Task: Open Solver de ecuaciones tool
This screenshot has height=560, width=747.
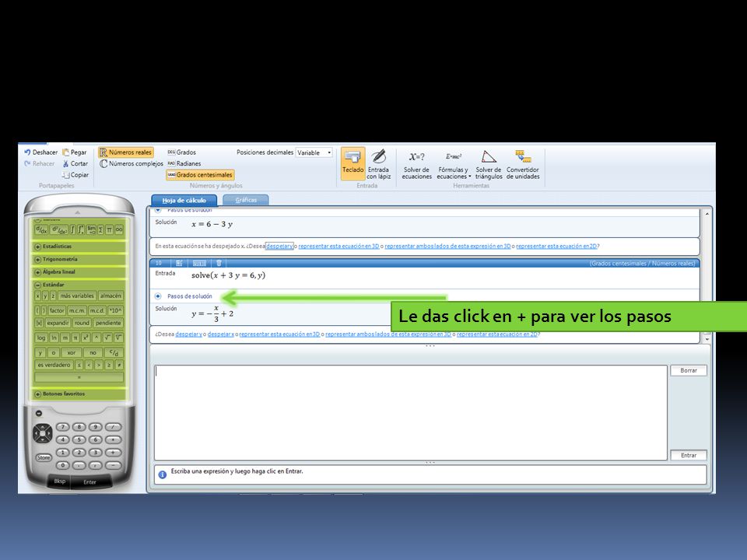Action: 416,165
